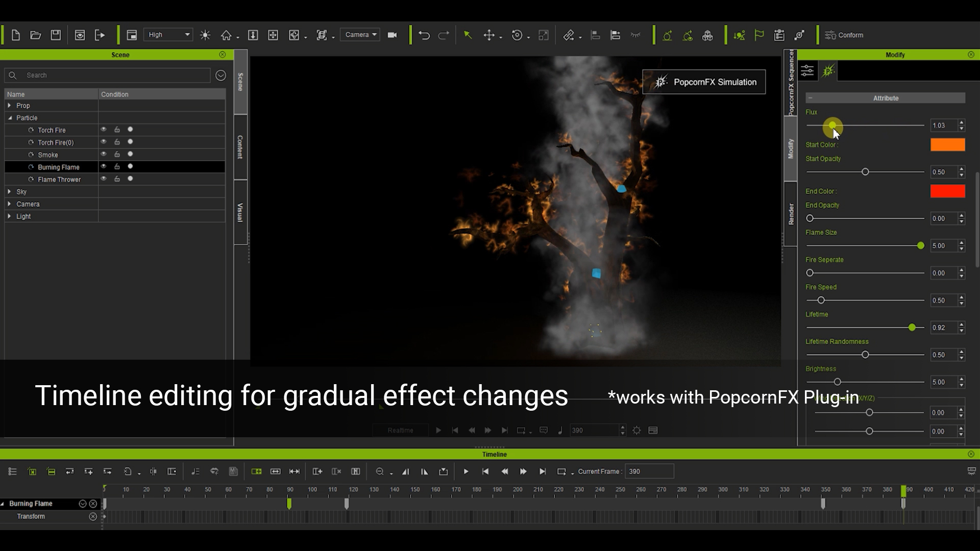
Task: Open the PopcornFX particle tab icon in Modify
Action: 828,71
